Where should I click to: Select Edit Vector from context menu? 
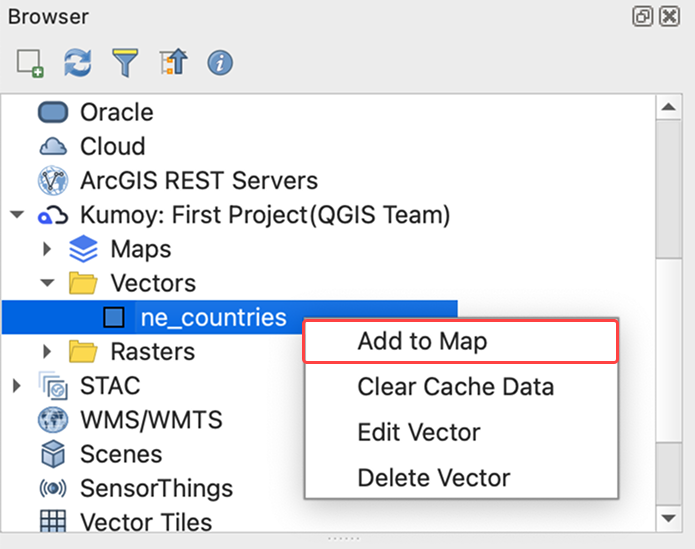point(461,432)
